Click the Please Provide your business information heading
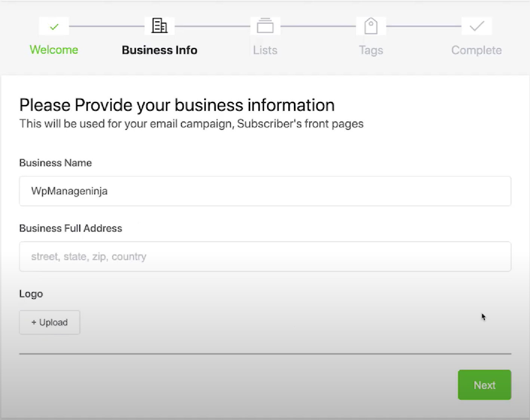Screen dimensions: 530x420 pos(177,105)
